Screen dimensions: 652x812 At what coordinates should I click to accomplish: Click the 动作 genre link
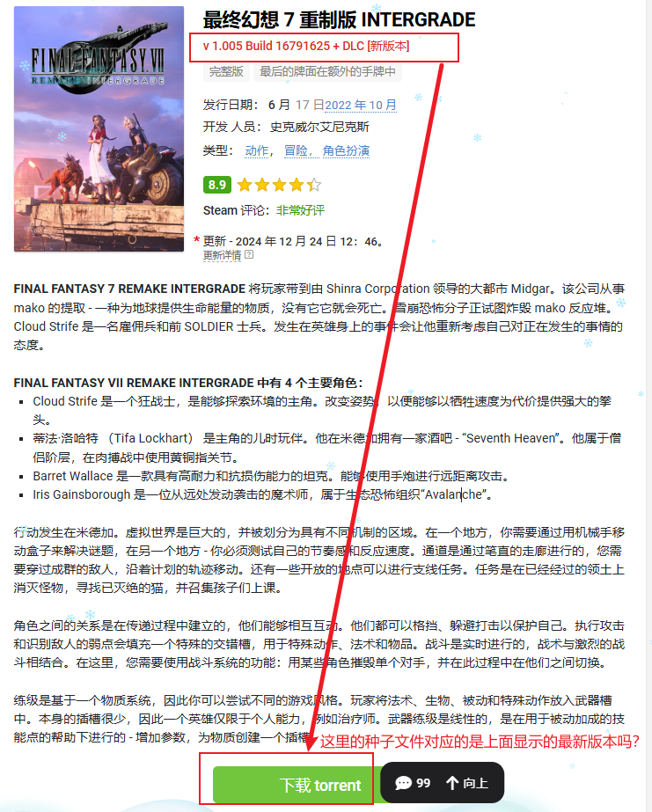pos(257,150)
